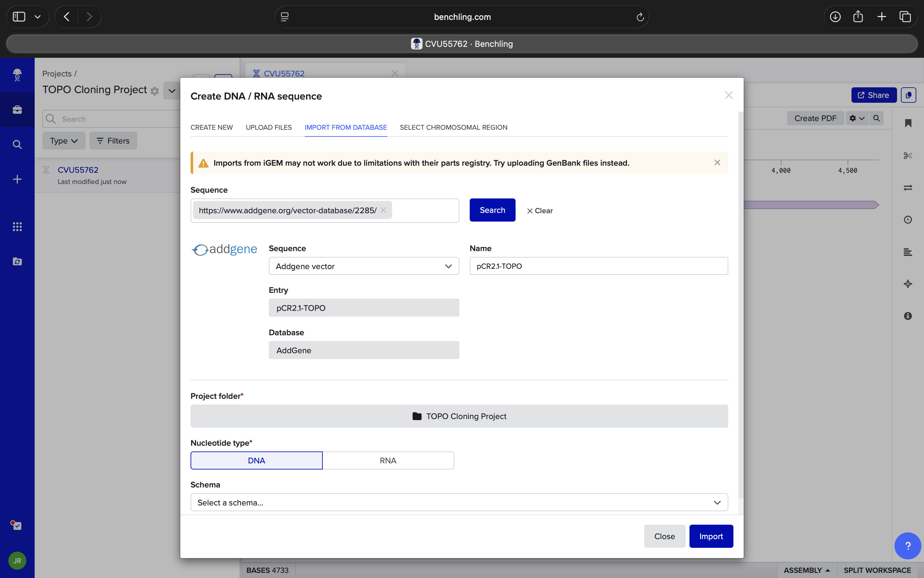Open the Projects briefcase icon in sidebar

(17, 110)
